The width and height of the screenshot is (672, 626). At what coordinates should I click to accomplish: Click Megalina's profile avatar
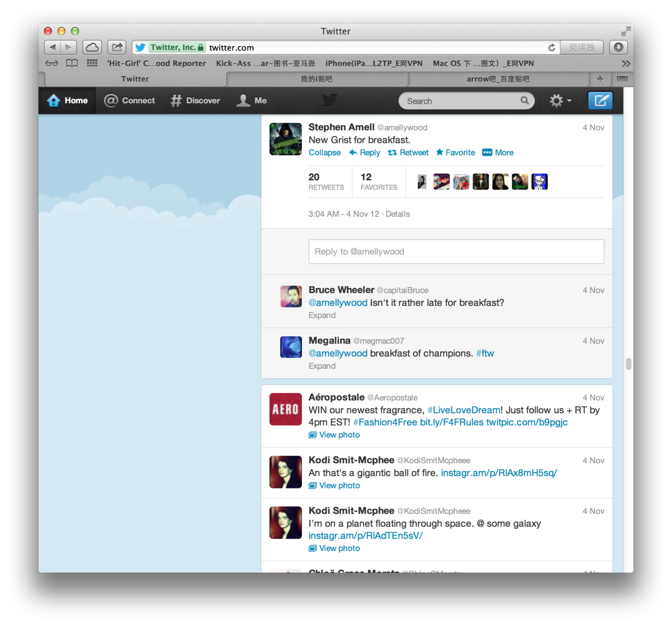pos(291,347)
